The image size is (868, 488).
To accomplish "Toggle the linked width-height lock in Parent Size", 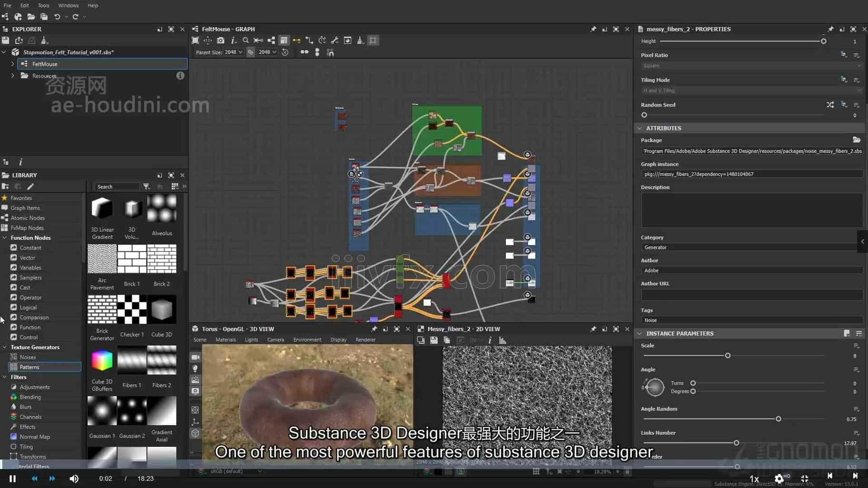I will coord(250,52).
